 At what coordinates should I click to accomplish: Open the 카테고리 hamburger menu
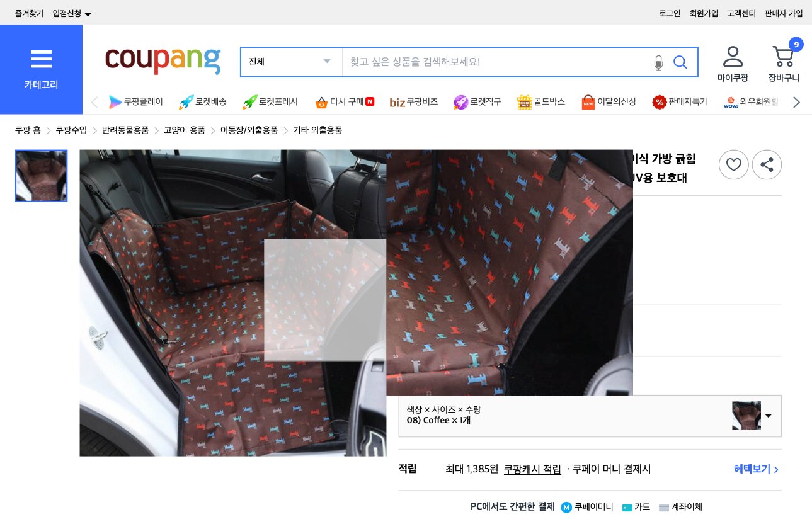pos(41,60)
